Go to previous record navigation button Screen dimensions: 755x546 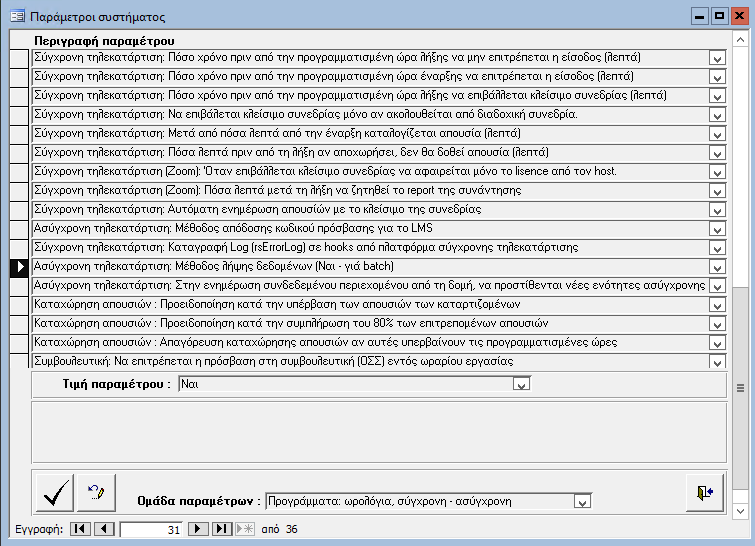[104, 528]
